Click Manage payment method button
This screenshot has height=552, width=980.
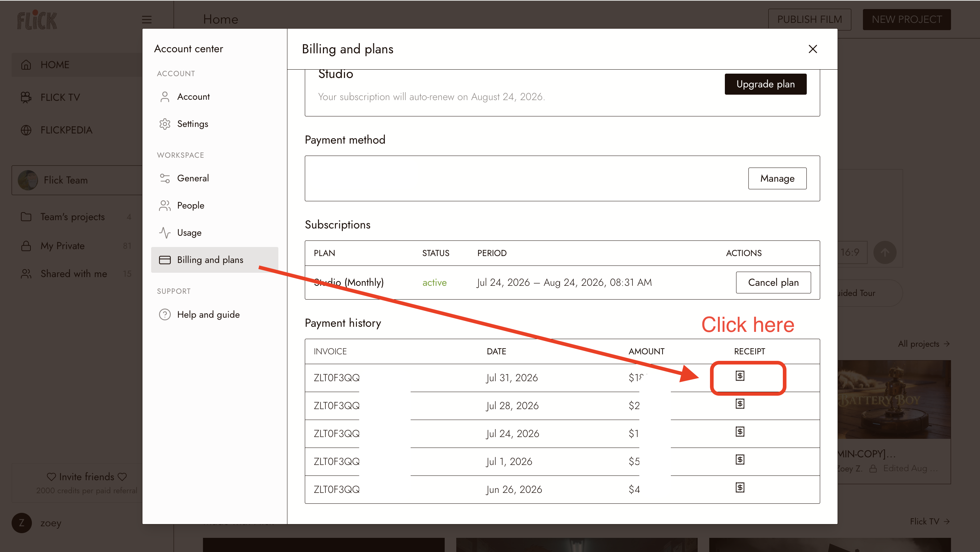[x=777, y=178]
